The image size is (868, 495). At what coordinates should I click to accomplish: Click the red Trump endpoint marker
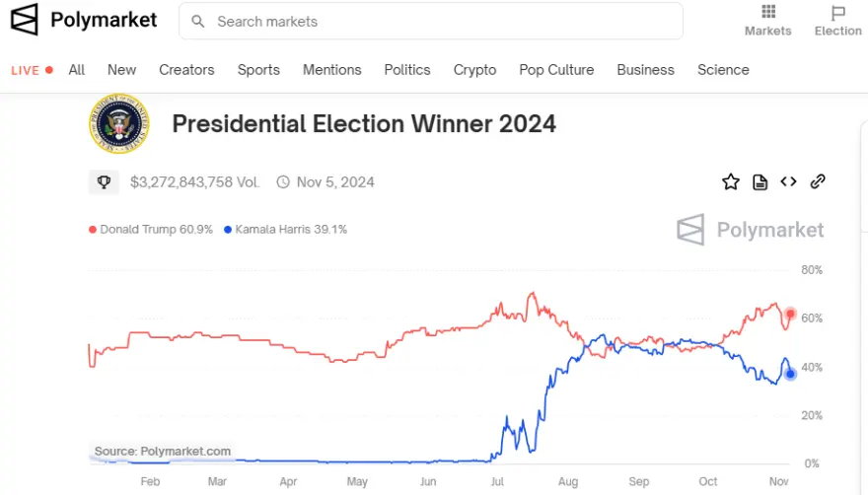tap(790, 314)
